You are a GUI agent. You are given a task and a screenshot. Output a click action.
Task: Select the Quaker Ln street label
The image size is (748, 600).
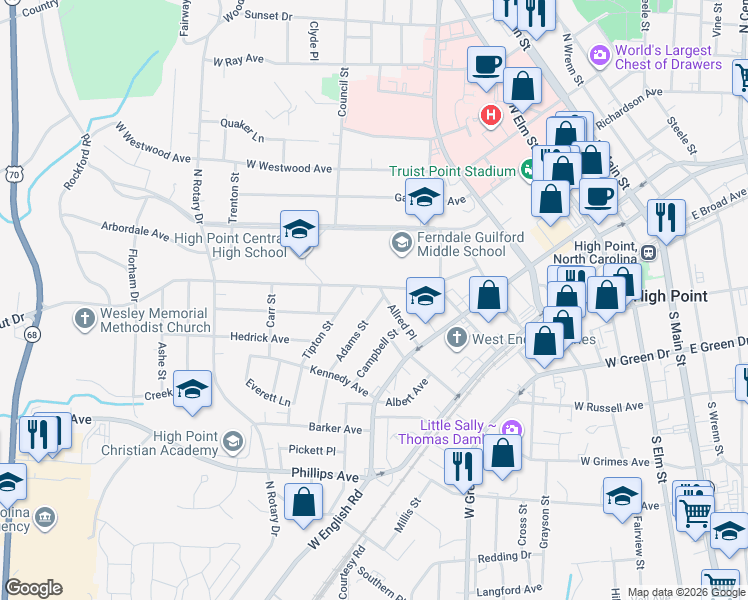coord(242,130)
